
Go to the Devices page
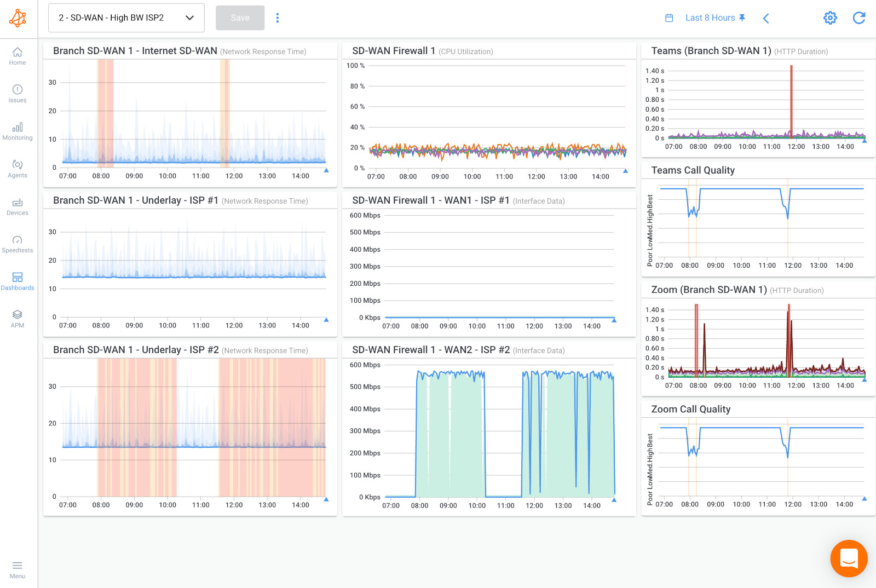click(x=17, y=206)
